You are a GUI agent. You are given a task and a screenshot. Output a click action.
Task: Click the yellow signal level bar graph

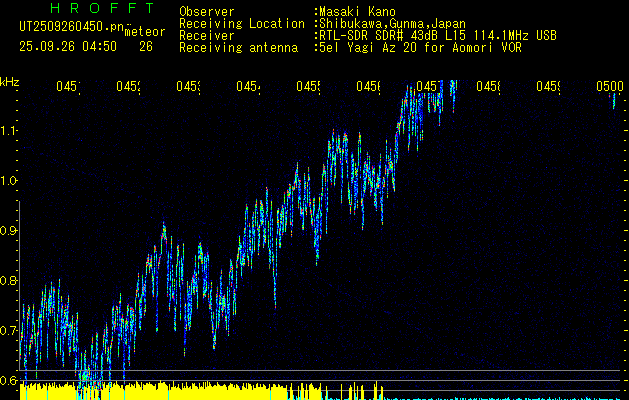coord(201,391)
